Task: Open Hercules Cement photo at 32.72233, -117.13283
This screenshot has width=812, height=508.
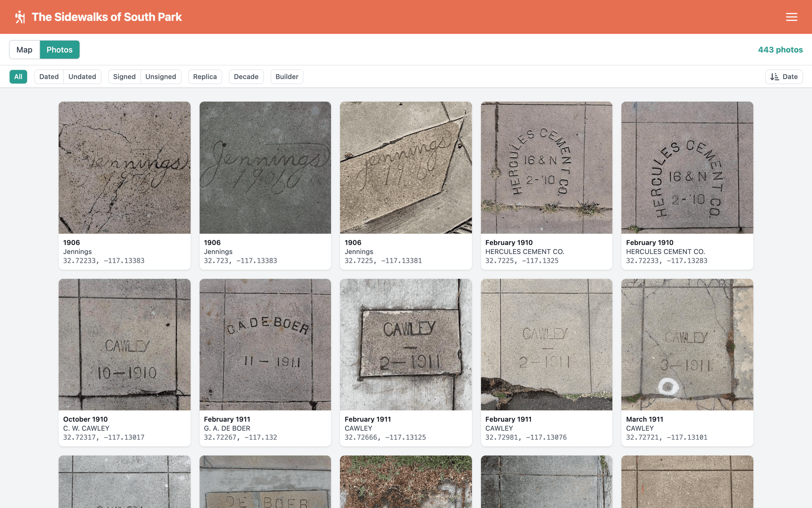Action: coord(687,168)
